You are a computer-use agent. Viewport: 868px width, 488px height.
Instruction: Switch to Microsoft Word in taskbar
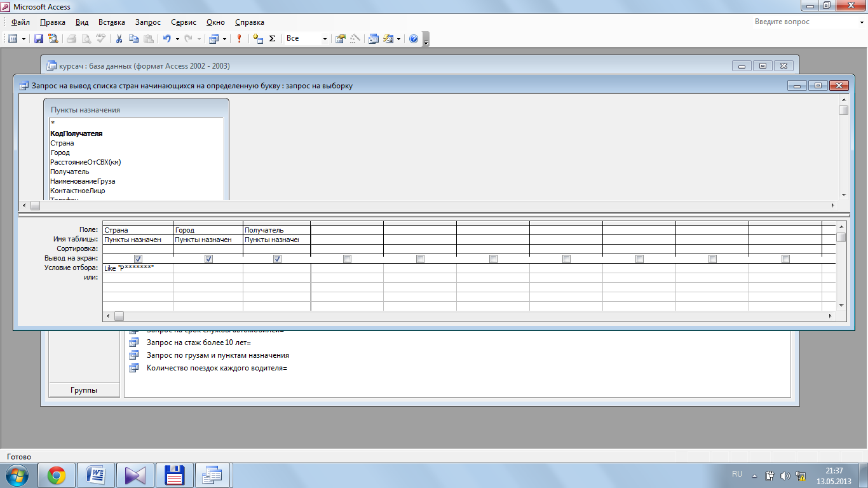coord(97,475)
